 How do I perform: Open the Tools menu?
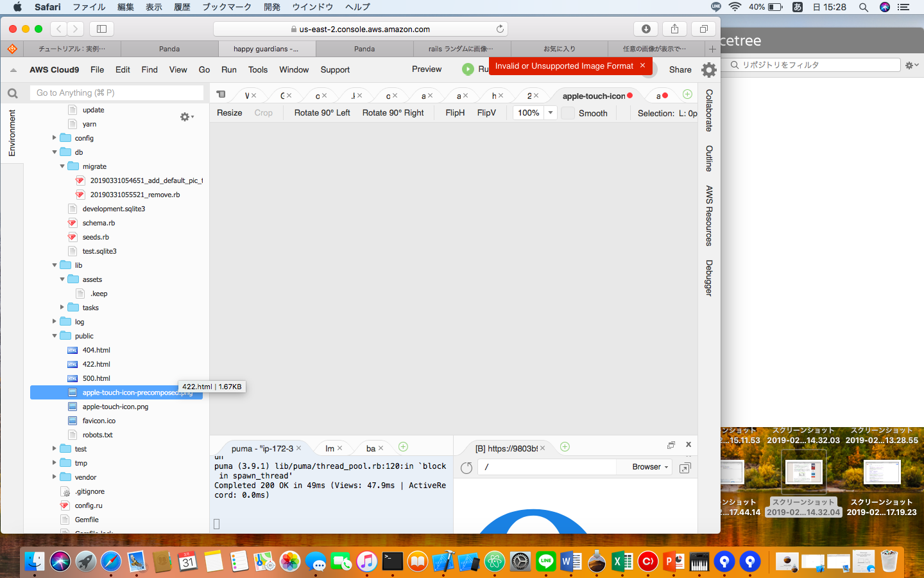pyautogui.click(x=257, y=69)
